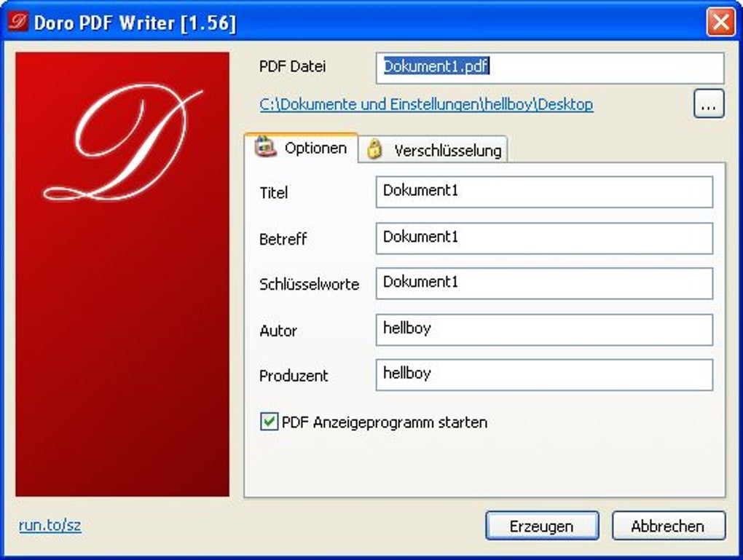
Task: Click the Erzeugen button
Action: (542, 526)
